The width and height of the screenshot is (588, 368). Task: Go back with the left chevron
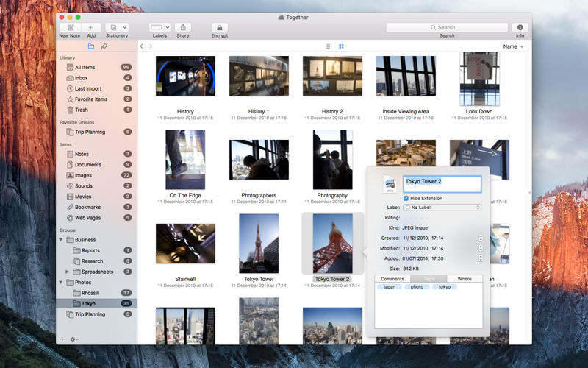(x=142, y=46)
